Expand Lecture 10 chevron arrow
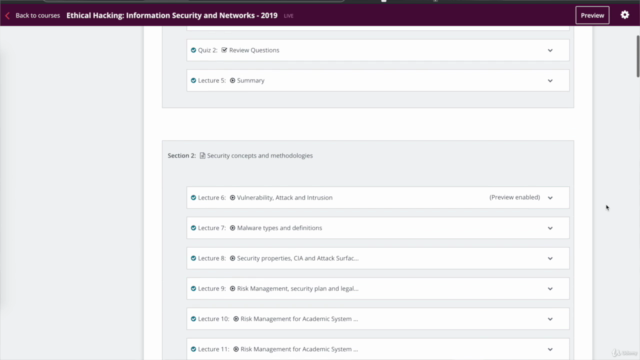 (550, 319)
